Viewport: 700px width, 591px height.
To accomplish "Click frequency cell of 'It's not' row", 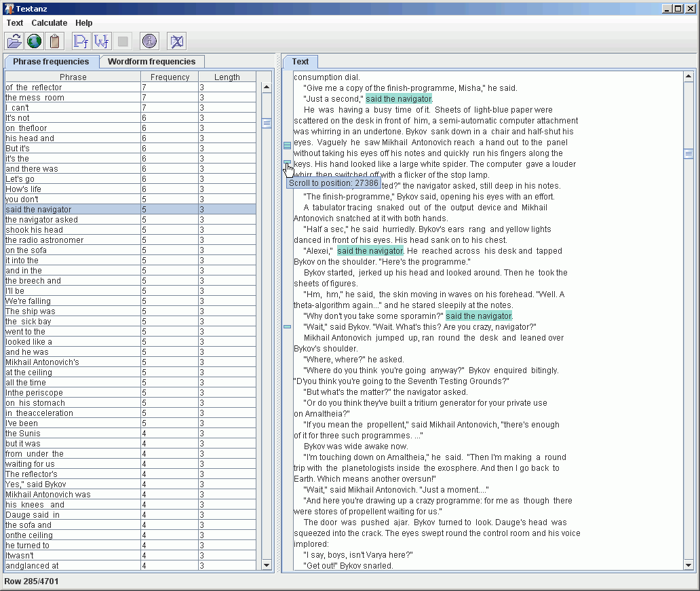I will click(170, 118).
